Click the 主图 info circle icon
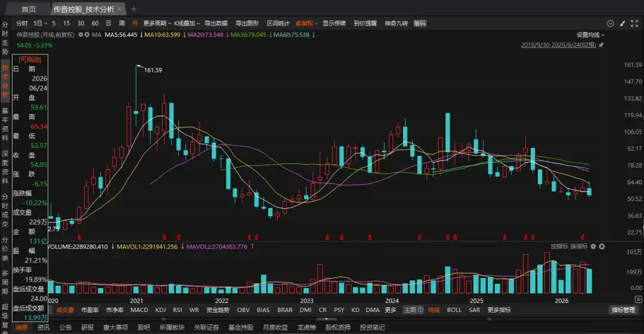 pos(420,310)
